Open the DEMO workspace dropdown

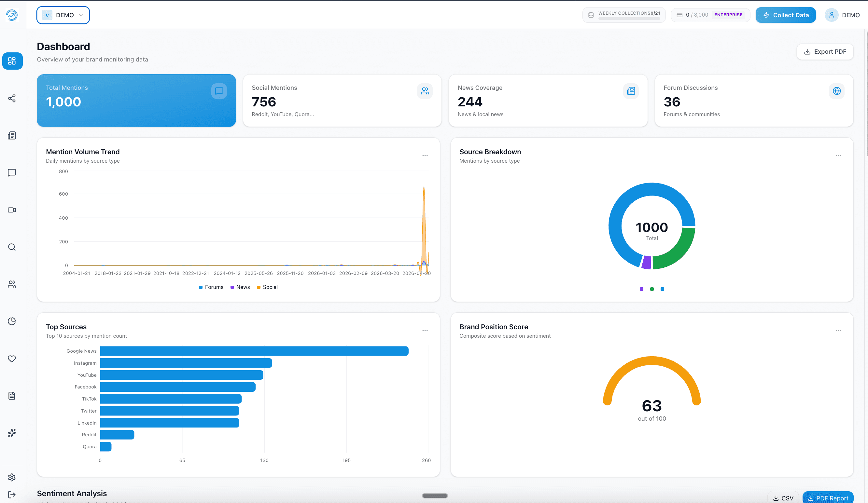[63, 15]
